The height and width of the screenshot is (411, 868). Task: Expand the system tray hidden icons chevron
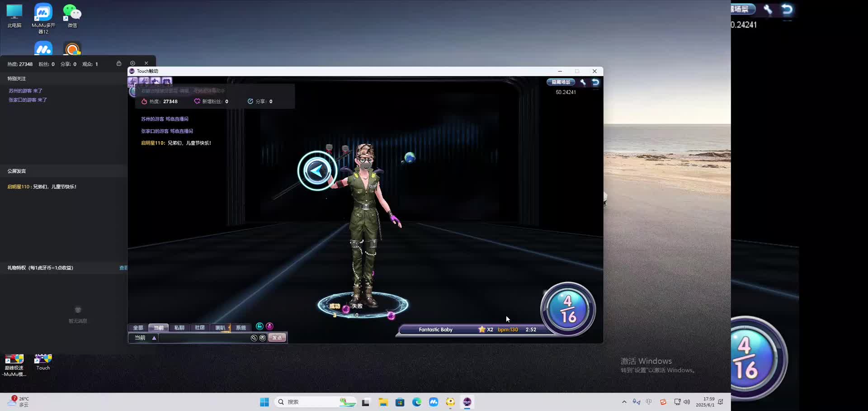click(624, 402)
